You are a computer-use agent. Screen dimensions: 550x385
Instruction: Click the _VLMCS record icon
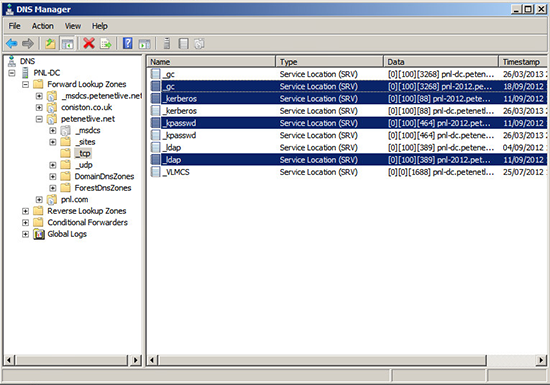point(155,172)
